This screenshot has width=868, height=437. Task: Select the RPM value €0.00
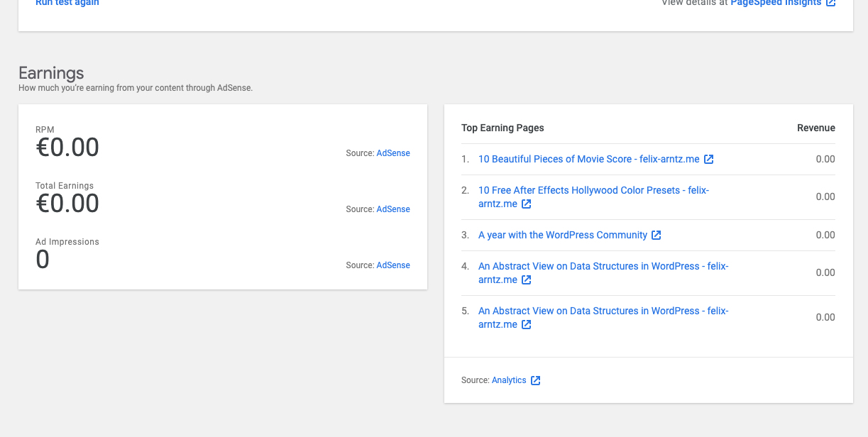point(67,148)
